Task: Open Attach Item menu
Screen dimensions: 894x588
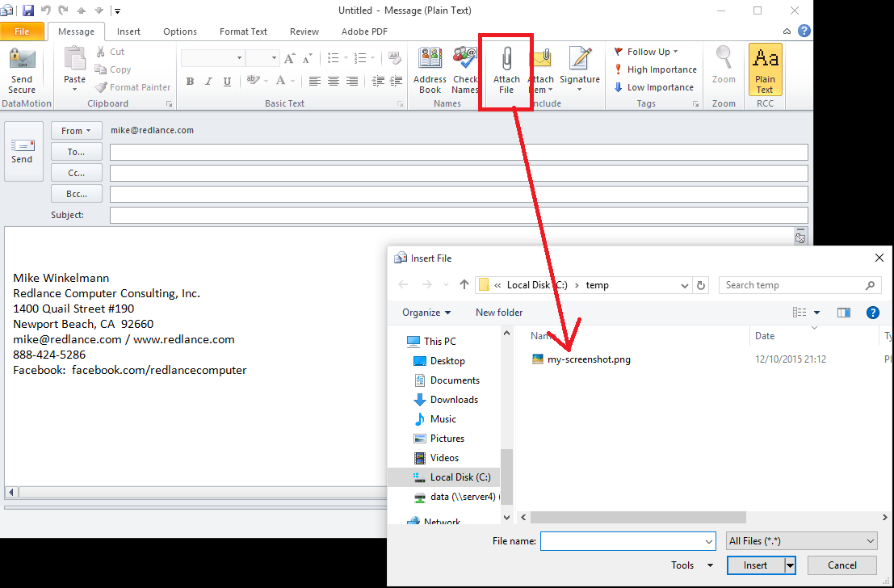Action: click(540, 71)
